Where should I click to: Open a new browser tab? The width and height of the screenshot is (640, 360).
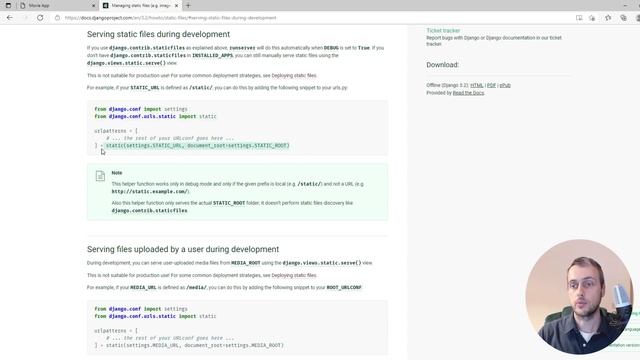point(188,6)
